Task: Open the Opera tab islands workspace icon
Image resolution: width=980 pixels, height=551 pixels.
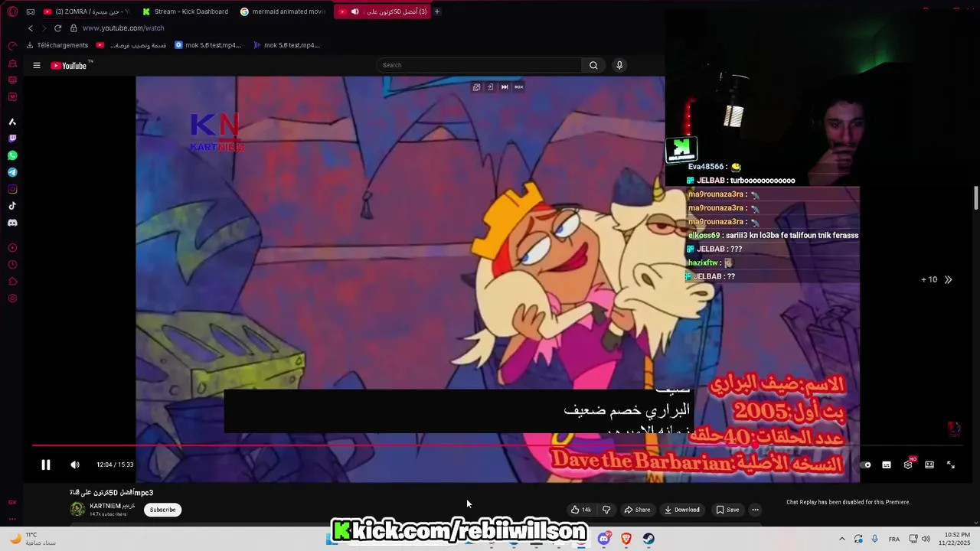Action: click(x=31, y=11)
